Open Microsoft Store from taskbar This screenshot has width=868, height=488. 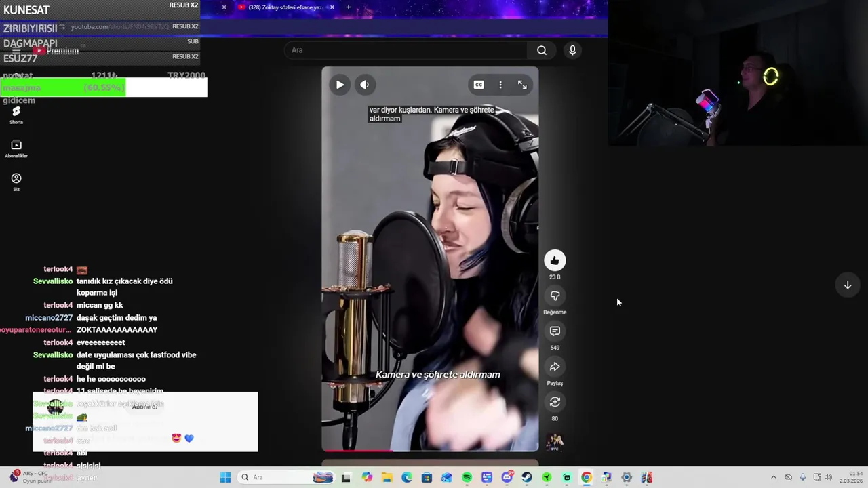(427, 477)
